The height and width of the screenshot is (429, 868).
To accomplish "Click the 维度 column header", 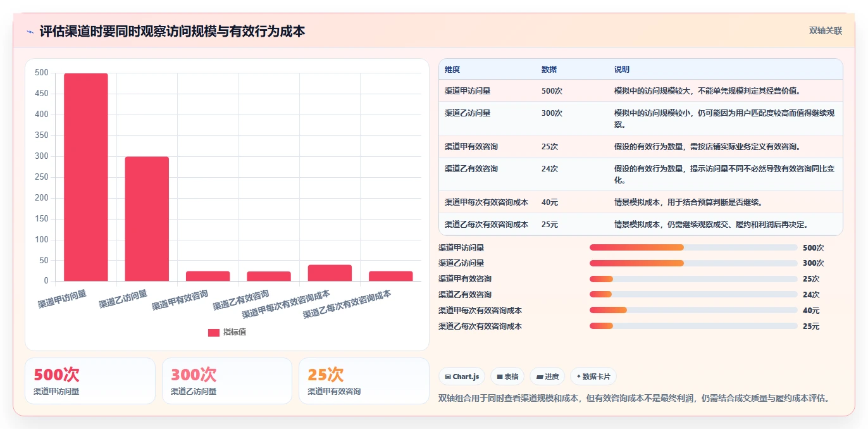I will point(452,70).
